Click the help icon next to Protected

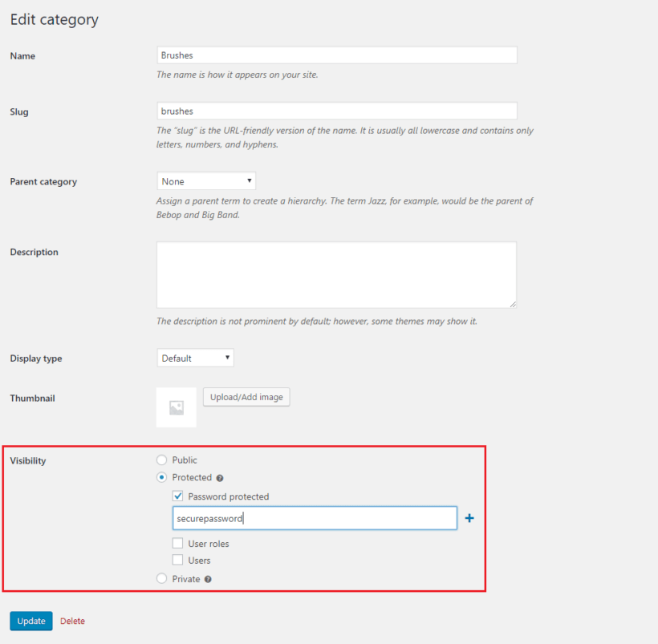(221, 477)
